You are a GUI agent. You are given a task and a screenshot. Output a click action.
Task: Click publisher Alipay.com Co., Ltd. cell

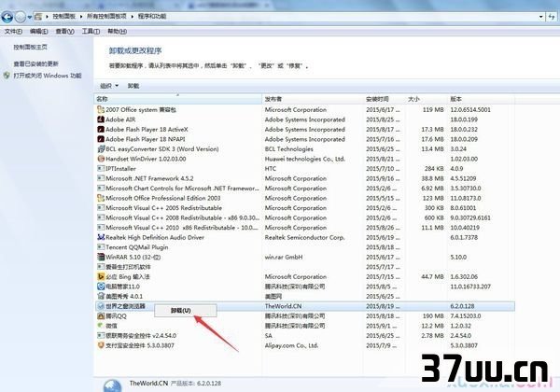(291, 345)
